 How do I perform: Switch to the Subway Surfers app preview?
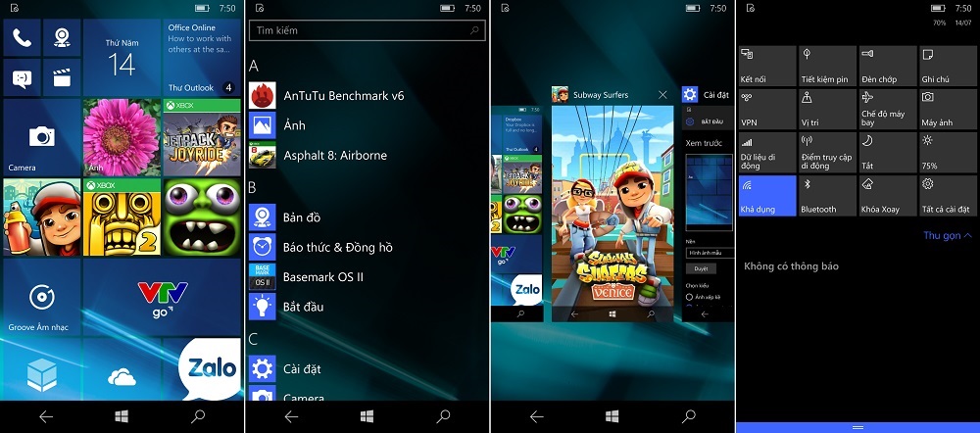[612, 214]
